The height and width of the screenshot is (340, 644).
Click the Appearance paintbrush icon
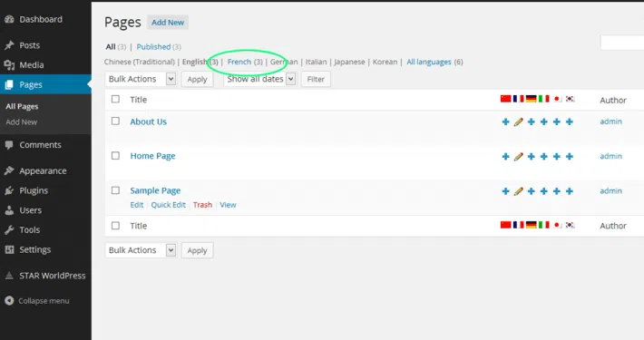pyautogui.click(x=9, y=170)
